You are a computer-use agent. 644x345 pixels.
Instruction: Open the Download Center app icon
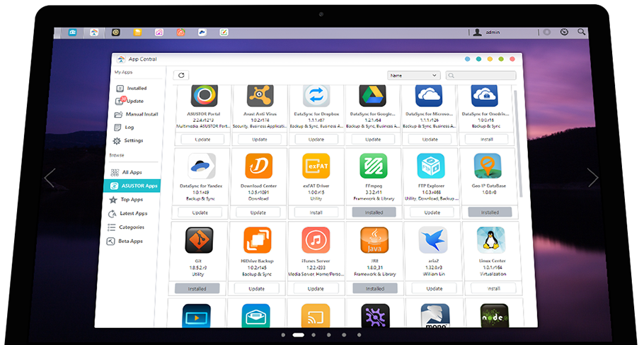(259, 166)
